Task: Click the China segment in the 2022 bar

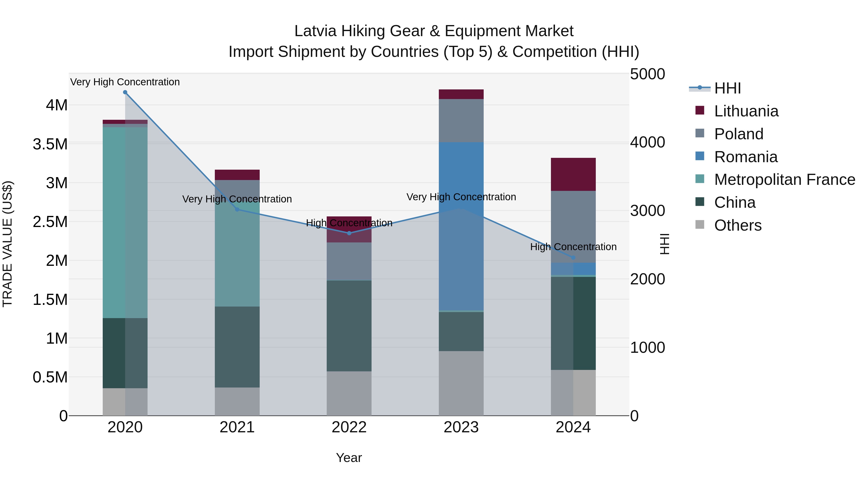Action: [349, 326]
